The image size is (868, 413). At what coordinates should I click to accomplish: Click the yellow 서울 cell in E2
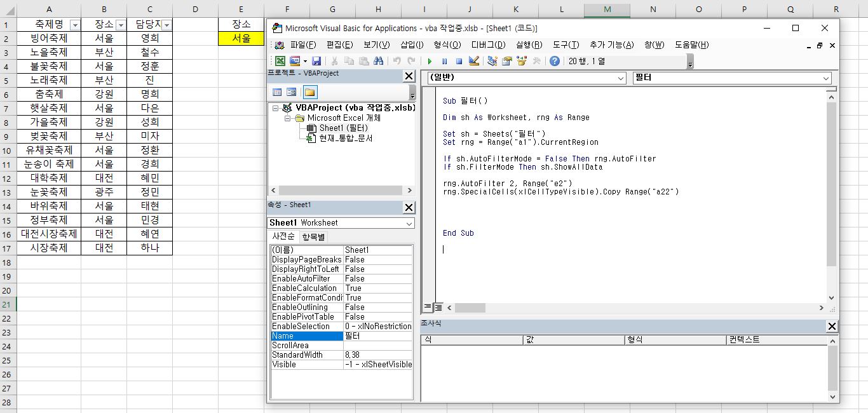point(241,38)
